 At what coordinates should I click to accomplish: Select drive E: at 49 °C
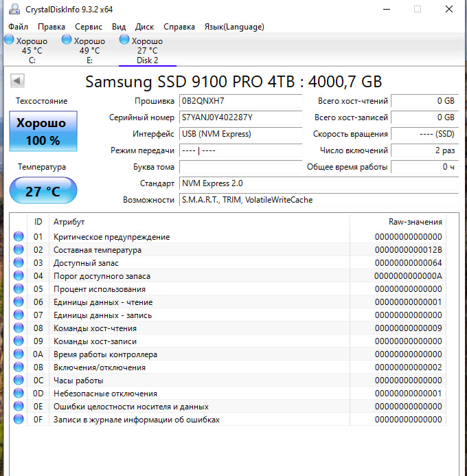(x=89, y=50)
